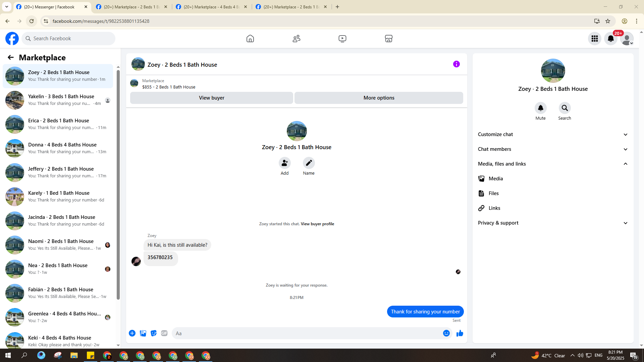The image size is (644, 362).
Task: Expand Customize chat section
Action: click(553, 134)
